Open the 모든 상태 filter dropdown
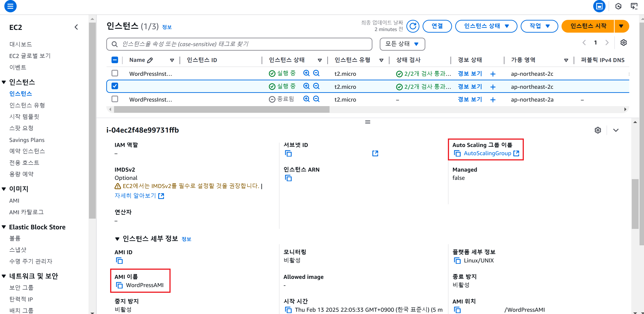The width and height of the screenshot is (644, 314). click(402, 44)
